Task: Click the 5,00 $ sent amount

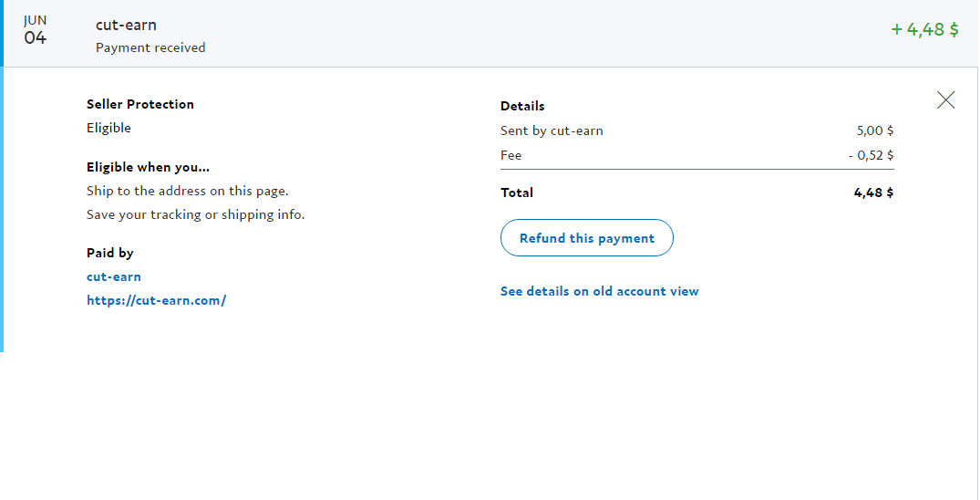Action: (875, 130)
